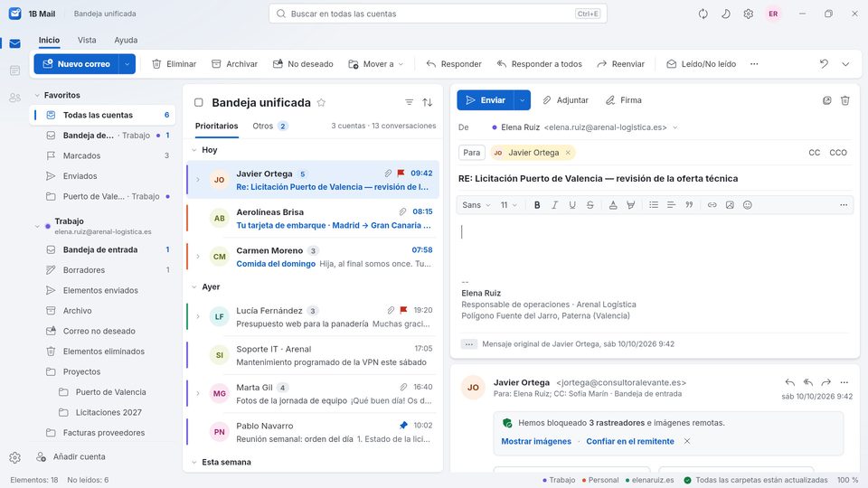Screen dimensions: 868x488
Task: Insert an inline image
Action: (730, 205)
